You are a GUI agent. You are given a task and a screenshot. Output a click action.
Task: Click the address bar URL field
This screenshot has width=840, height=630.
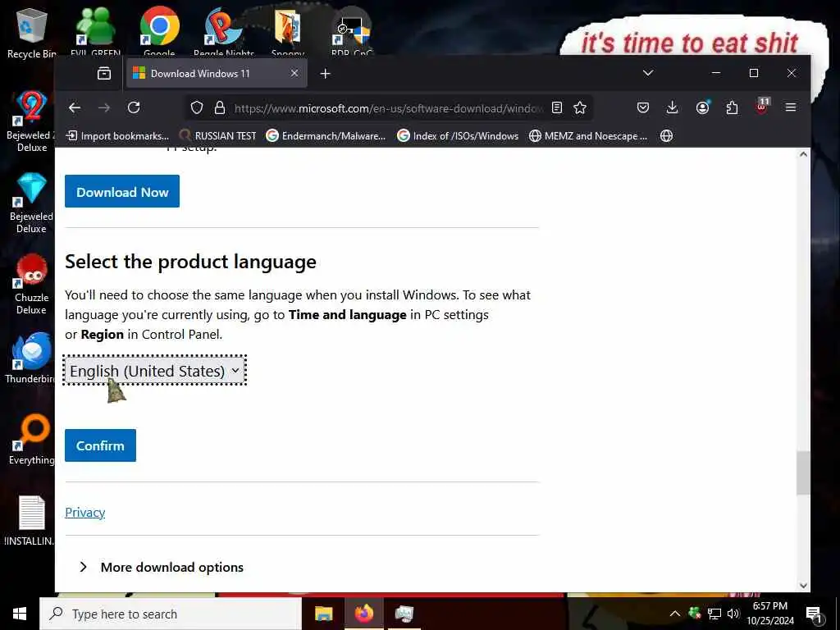(388, 108)
